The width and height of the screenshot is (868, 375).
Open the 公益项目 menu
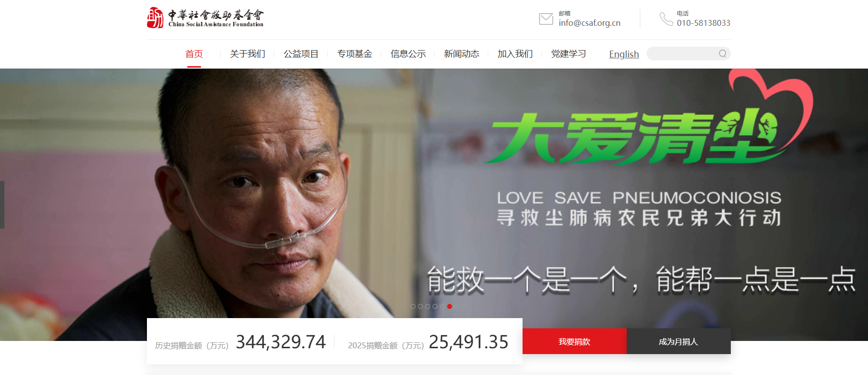[301, 54]
